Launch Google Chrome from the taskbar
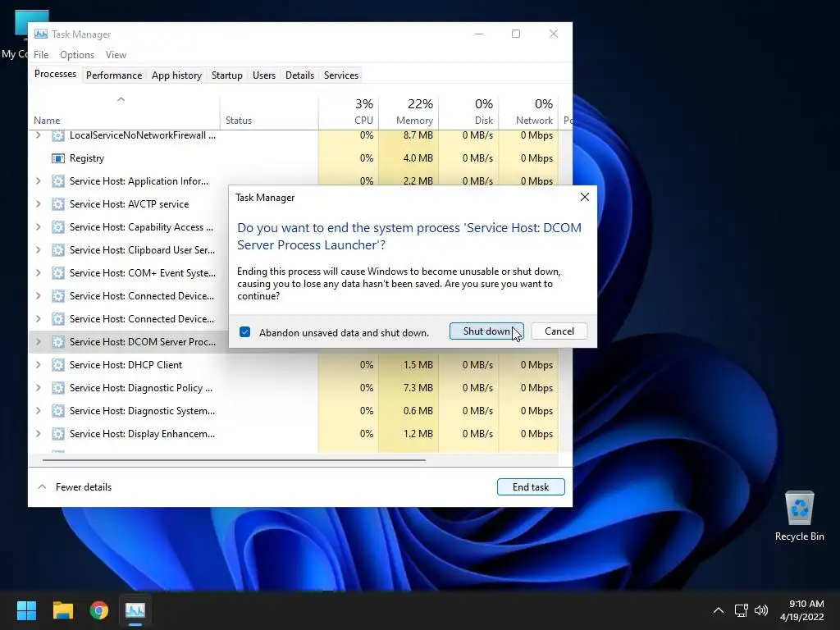Screen dimensions: 840x630 click(99, 610)
